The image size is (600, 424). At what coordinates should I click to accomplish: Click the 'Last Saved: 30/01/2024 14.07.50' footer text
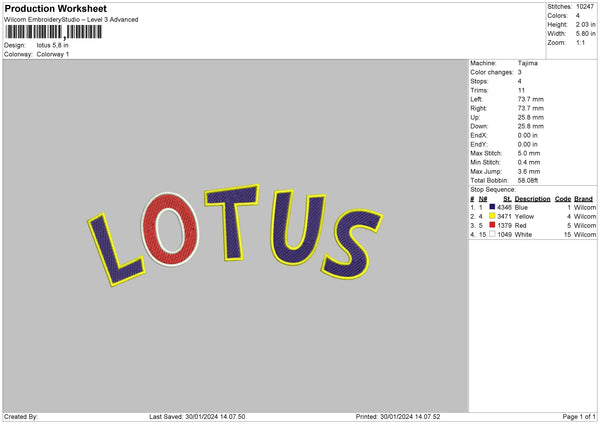click(x=197, y=417)
